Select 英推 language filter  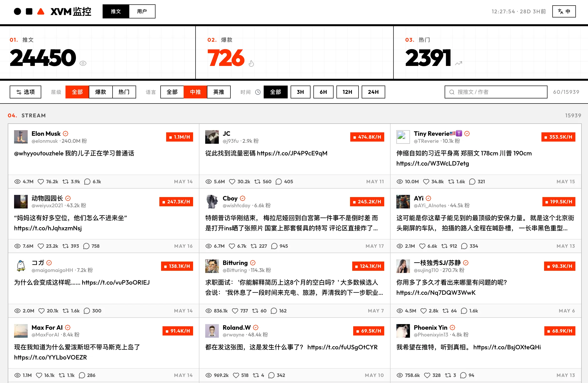pyautogui.click(x=219, y=92)
